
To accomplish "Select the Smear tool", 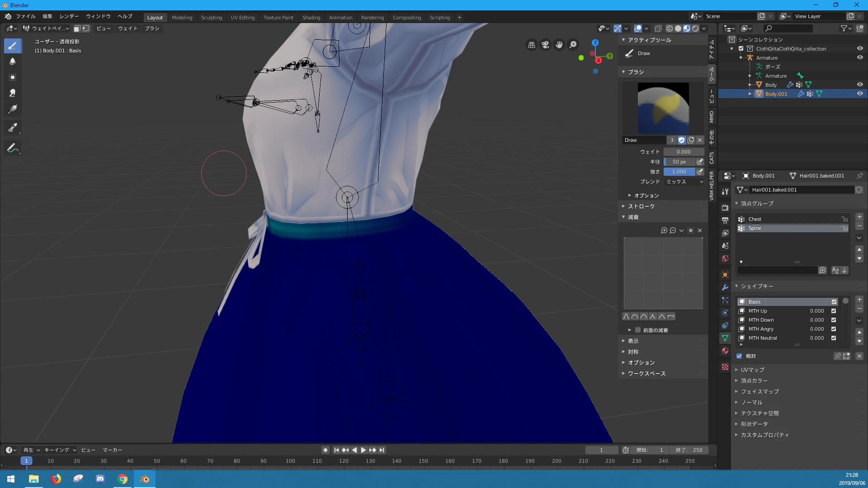I will [x=13, y=93].
